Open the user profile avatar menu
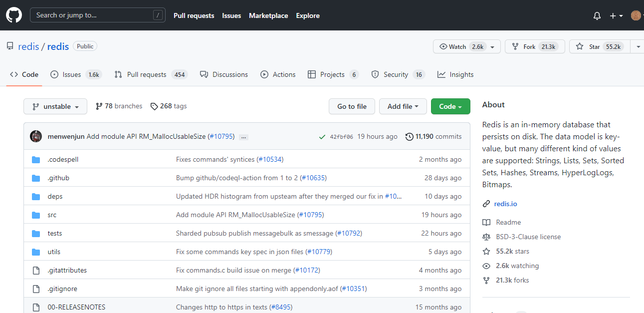This screenshot has height=313, width=644. tap(636, 16)
